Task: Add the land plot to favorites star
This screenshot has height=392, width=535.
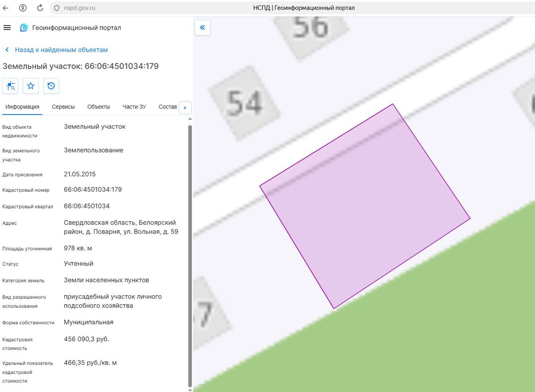Action: 31,86
